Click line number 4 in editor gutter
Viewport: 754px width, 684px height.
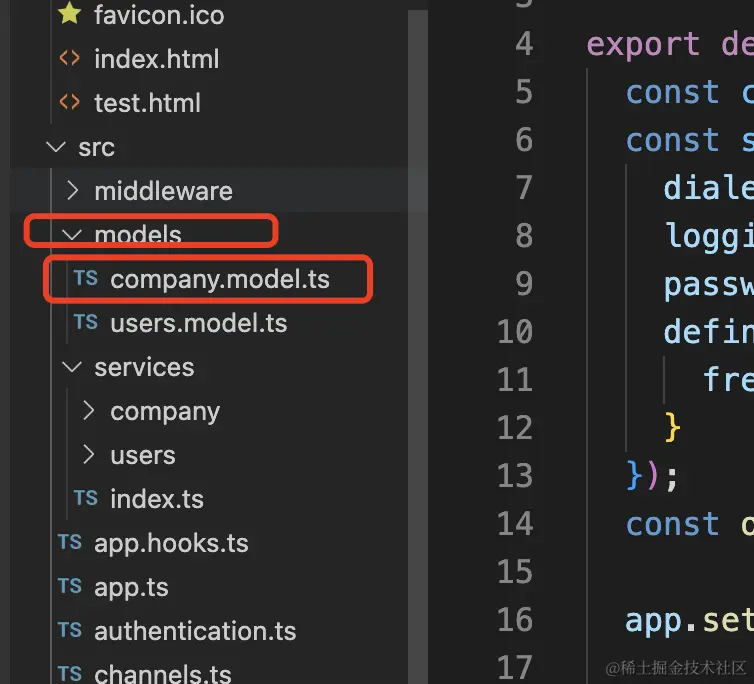[524, 44]
